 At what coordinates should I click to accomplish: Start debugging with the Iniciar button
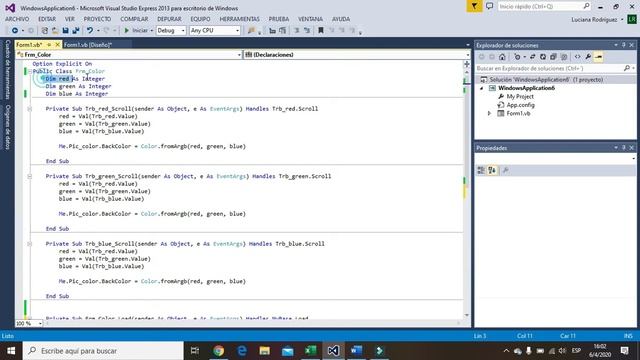tap(136, 31)
